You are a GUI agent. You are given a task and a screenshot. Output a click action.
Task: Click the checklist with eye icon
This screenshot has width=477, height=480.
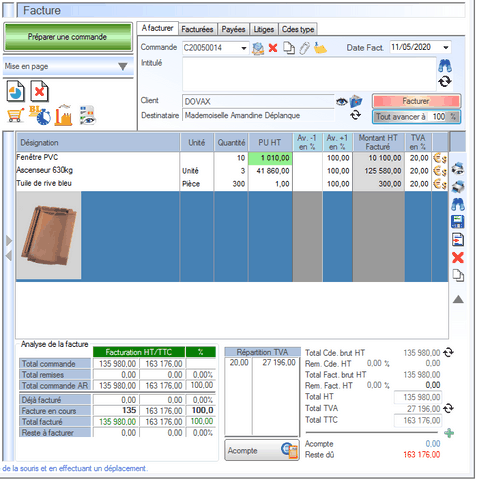click(x=88, y=115)
